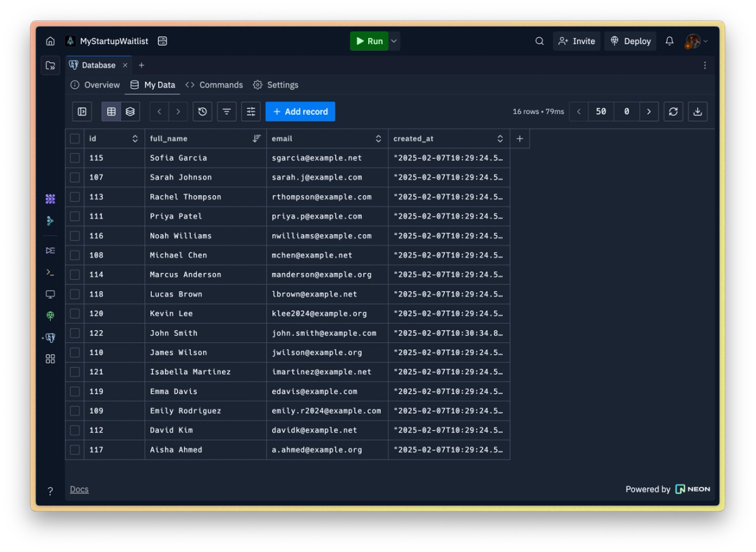Check the select-all checkbox in header row
The image size is (756, 552).
pos(75,138)
